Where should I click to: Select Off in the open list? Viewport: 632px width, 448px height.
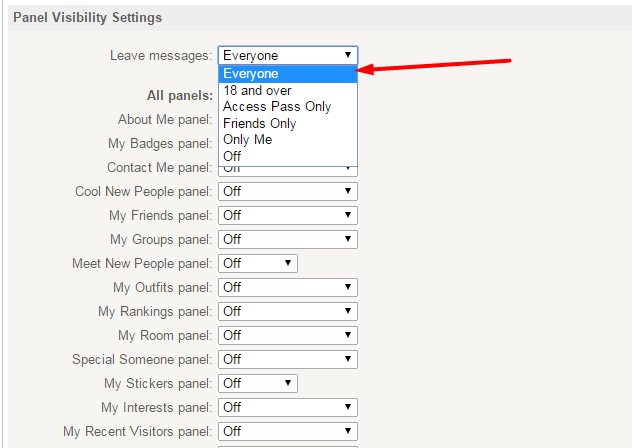288,156
